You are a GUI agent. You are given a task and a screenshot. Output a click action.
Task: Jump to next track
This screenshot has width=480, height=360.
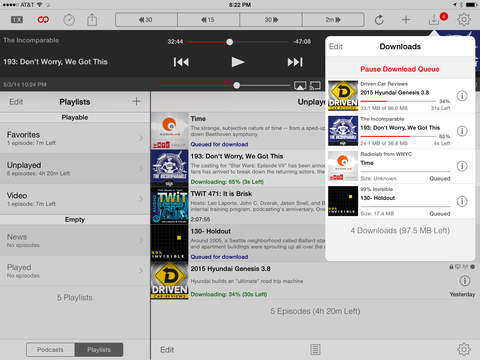(295, 62)
